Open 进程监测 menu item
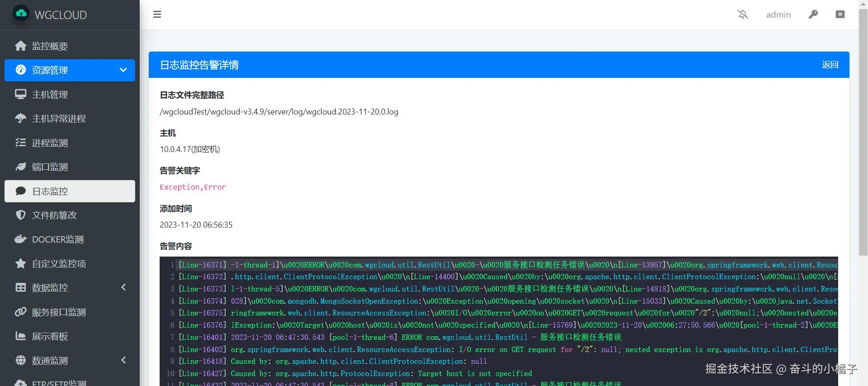Screen dimensions: 868x386 pyautogui.click(x=70, y=143)
